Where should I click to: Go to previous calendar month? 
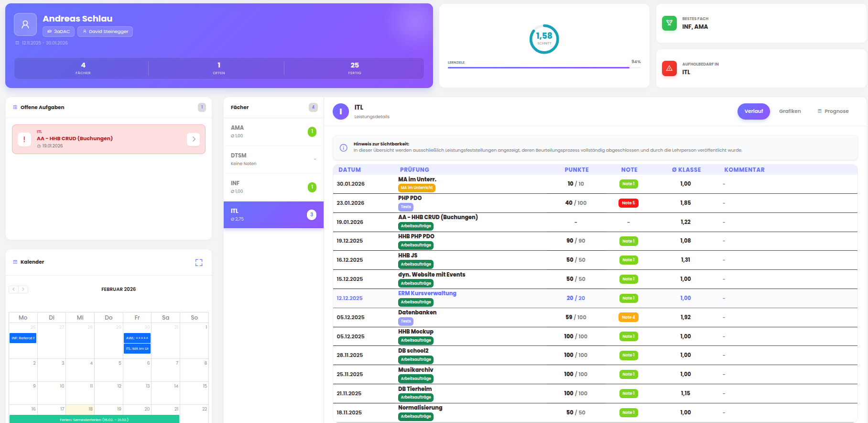tap(14, 289)
